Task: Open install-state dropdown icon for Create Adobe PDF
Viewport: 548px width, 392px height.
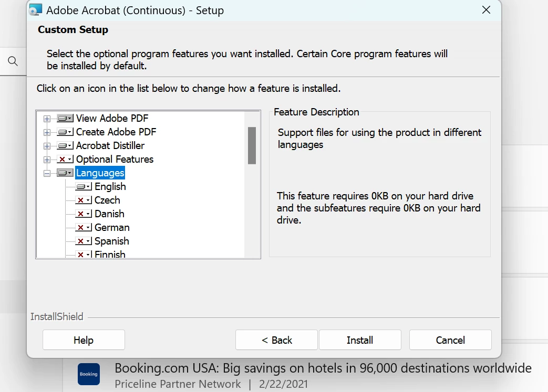Action: click(65, 132)
